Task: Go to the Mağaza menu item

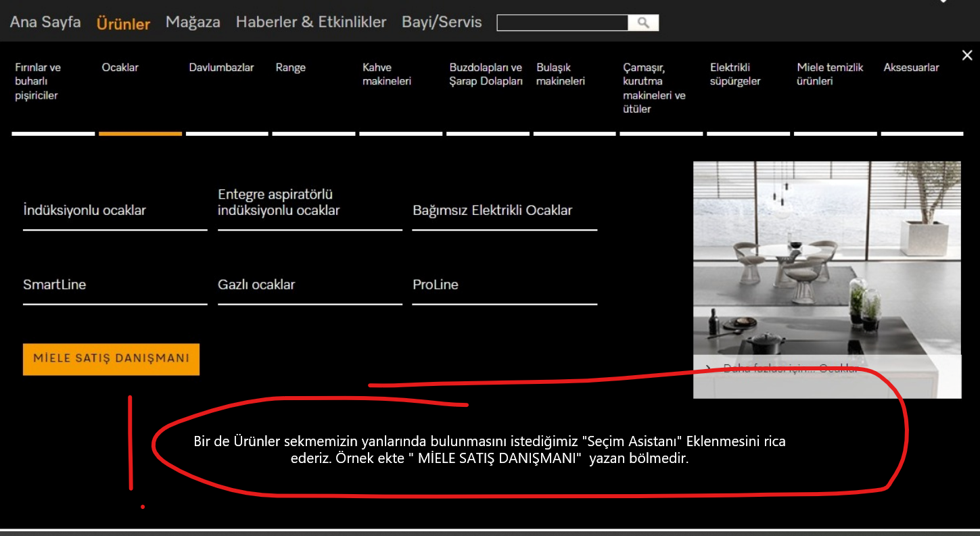Action: (193, 22)
